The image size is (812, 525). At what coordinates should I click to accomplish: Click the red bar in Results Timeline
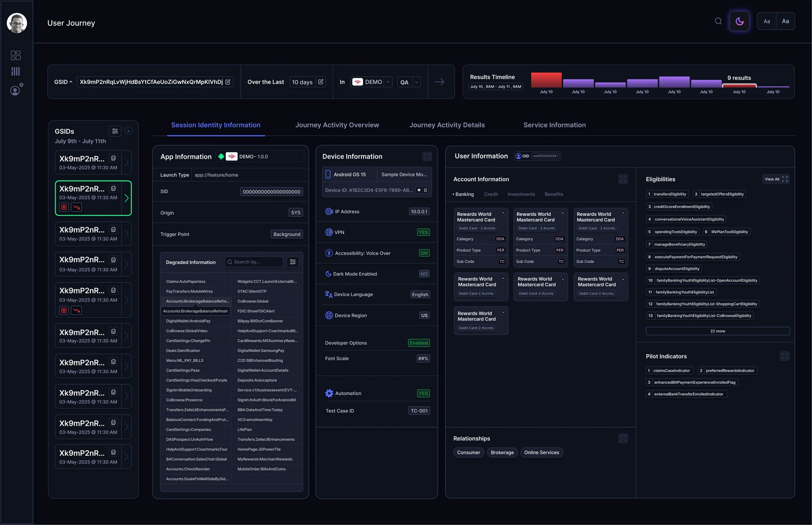point(546,80)
